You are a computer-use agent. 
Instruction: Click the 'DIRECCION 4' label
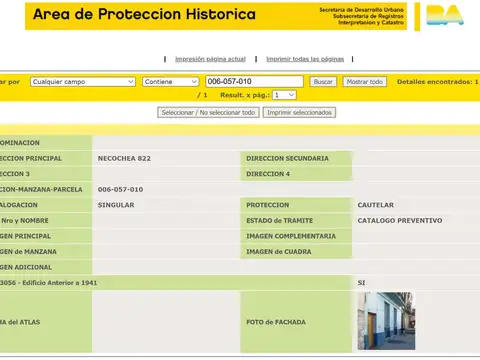(268, 174)
